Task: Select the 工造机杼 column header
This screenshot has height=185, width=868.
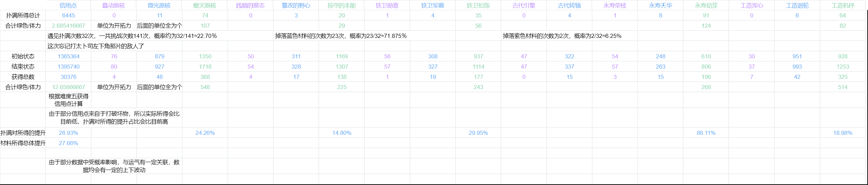Action: click(x=843, y=5)
